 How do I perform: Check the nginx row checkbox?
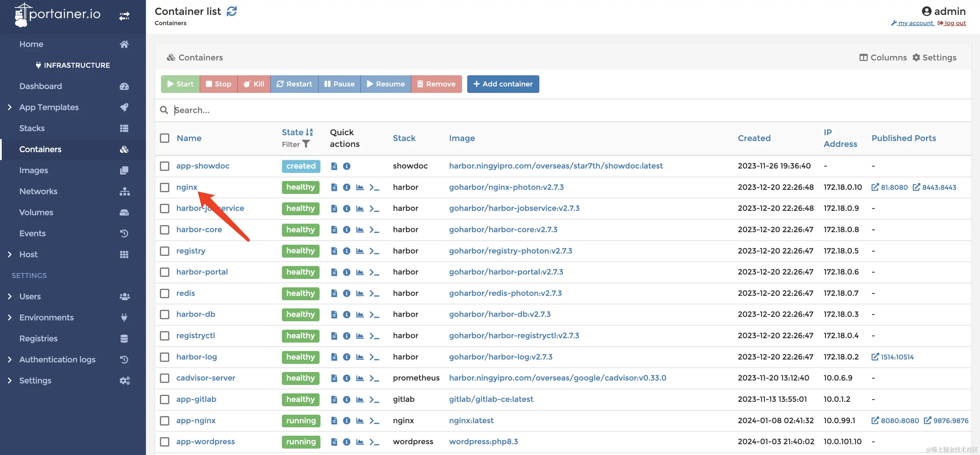tap(164, 187)
